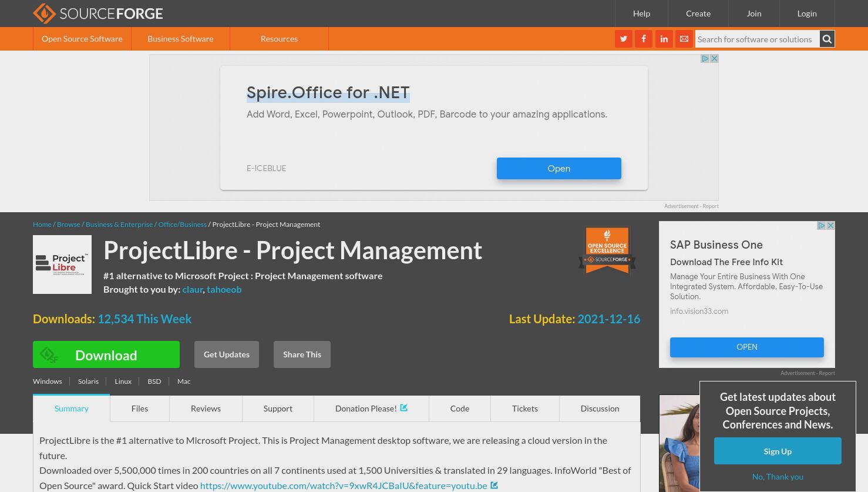This screenshot has height=492, width=868.
Task: Click the SAP Business One ad title
Action: (716, 245)
